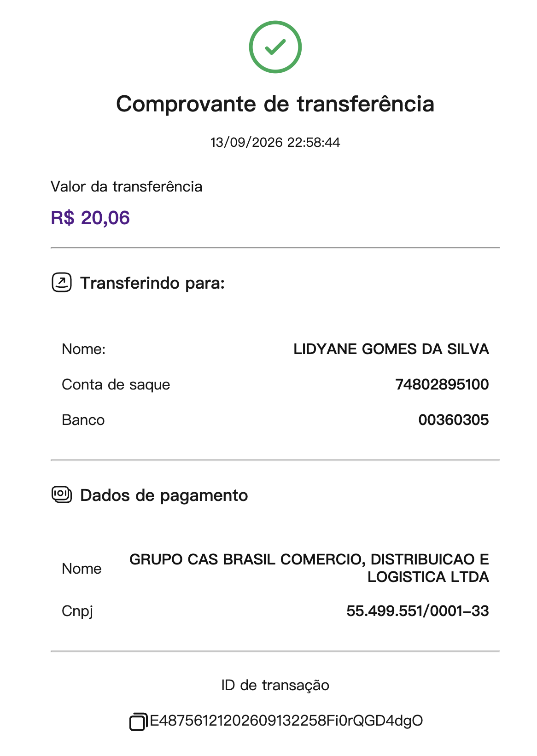
Task: Click the Dados de pagamento heading
Action: pos(164,495)
